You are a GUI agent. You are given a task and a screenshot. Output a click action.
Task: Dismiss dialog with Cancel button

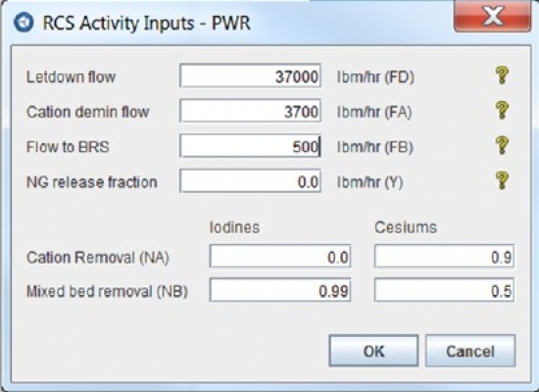[x=470, y=351]
